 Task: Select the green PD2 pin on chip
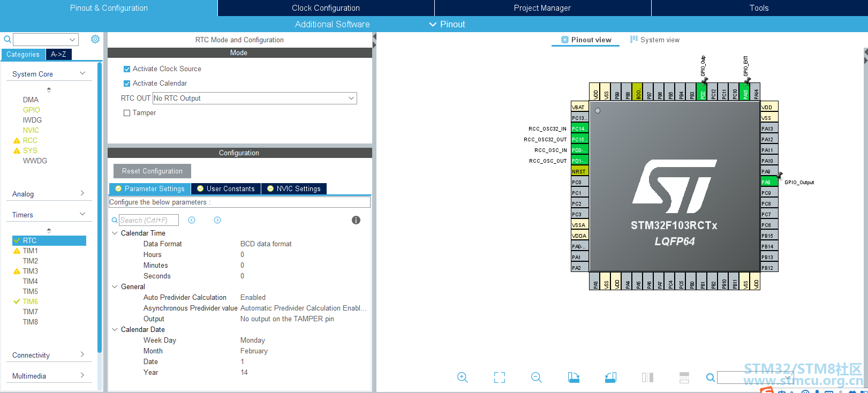pos(703,92)
